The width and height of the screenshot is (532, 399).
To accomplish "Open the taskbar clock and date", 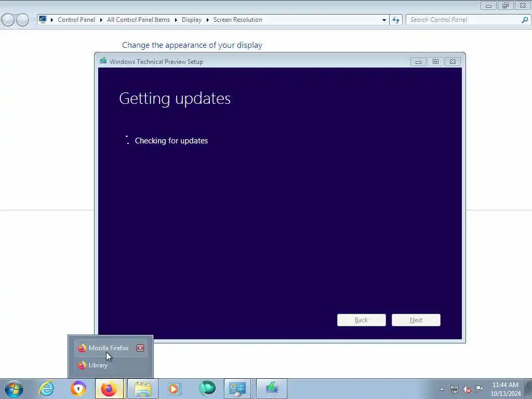I will 506,389.
